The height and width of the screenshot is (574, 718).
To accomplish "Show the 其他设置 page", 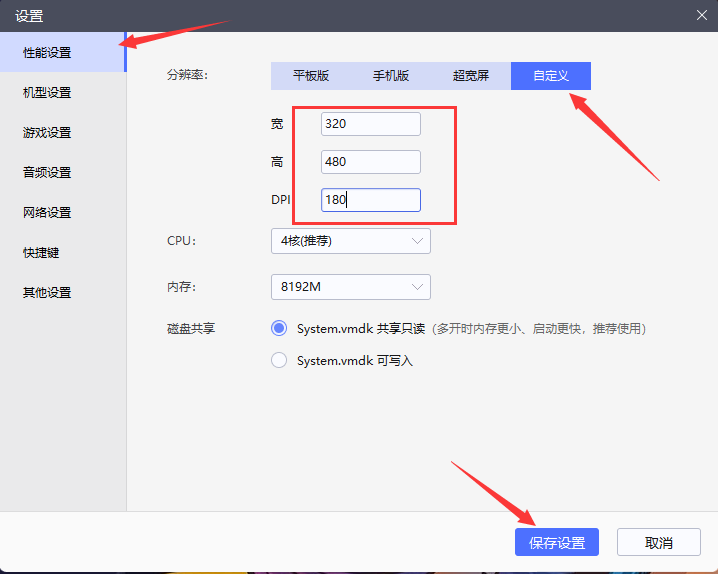I will click(x=48, y=292).
